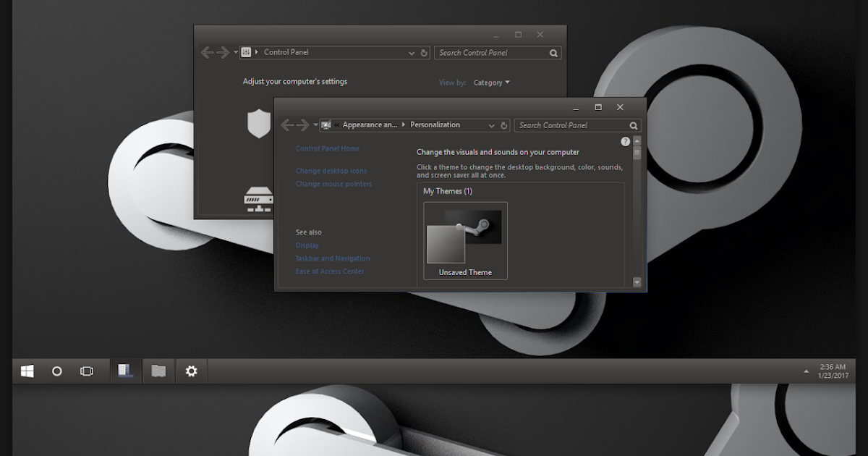Open Cortana search circle on taskbar
Viewport: 868px width, 456px height.
[57, 371]
